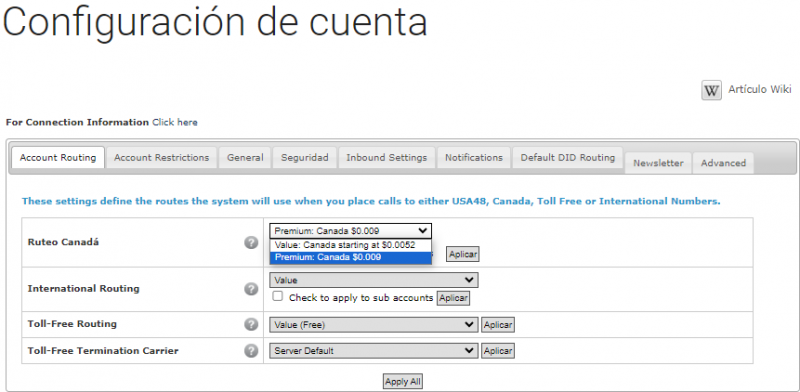
Task: Open the Artículo Wiki link text
Action: [760, 89]
